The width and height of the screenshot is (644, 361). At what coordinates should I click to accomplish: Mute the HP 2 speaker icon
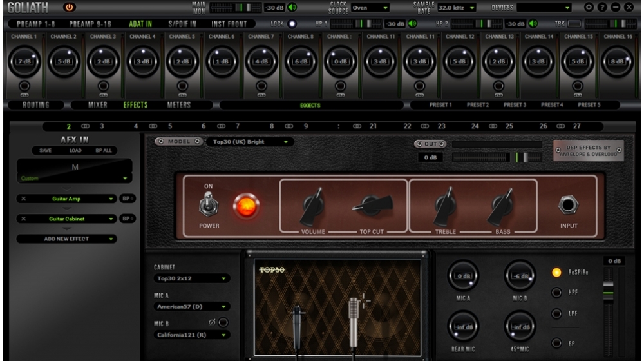point(533,24)
